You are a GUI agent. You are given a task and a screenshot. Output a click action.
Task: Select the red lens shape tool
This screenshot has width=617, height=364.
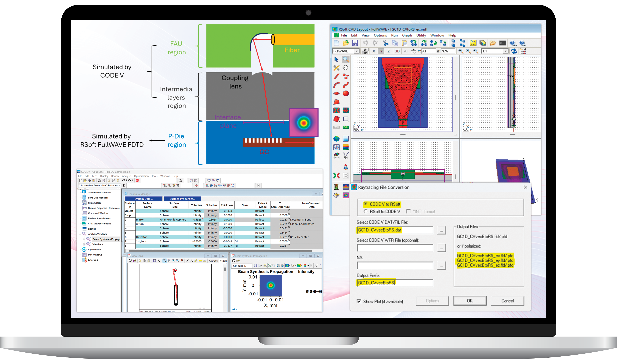click(336, 94)
